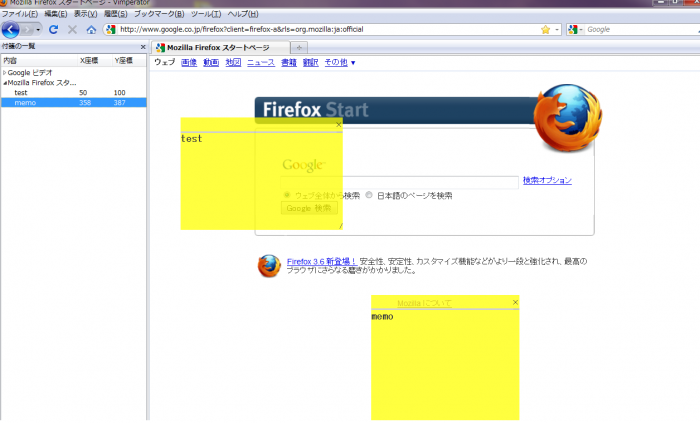The width and height of the screenshot is (700, 423).
Task: Click the search engine Google icon
Action: 573,29
